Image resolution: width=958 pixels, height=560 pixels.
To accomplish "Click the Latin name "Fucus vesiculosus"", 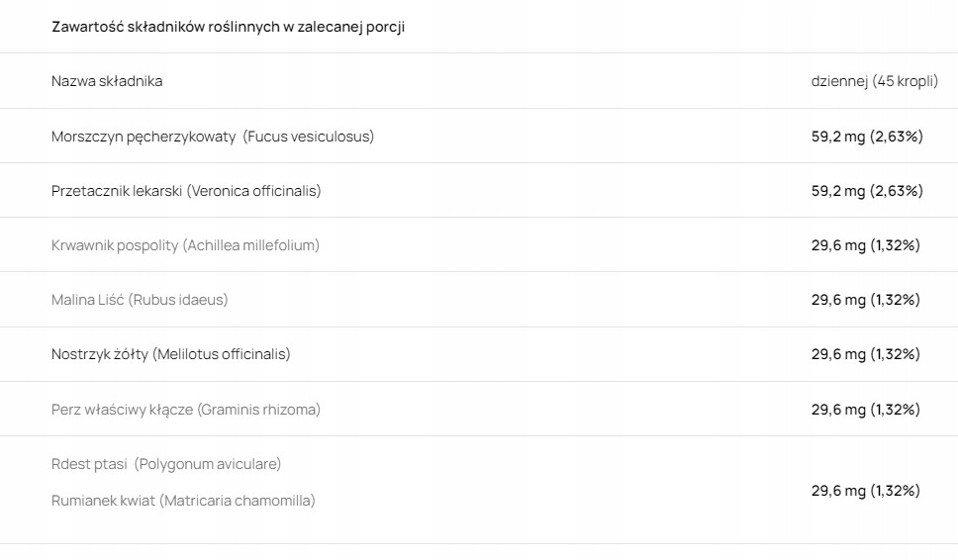I will click(309, 137).
